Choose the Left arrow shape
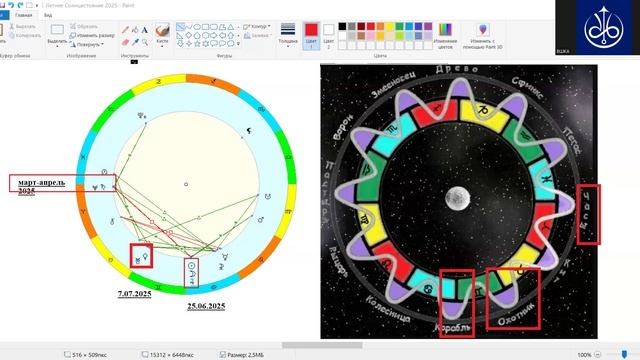Image resolution: width=640 pixels, height=360 pixels. (222, 36)
